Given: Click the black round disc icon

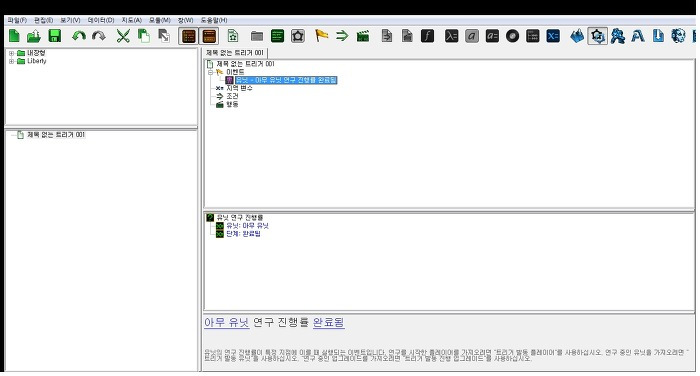Looking at the screenshot, I should pyautogui.click(x=512, y=36).
